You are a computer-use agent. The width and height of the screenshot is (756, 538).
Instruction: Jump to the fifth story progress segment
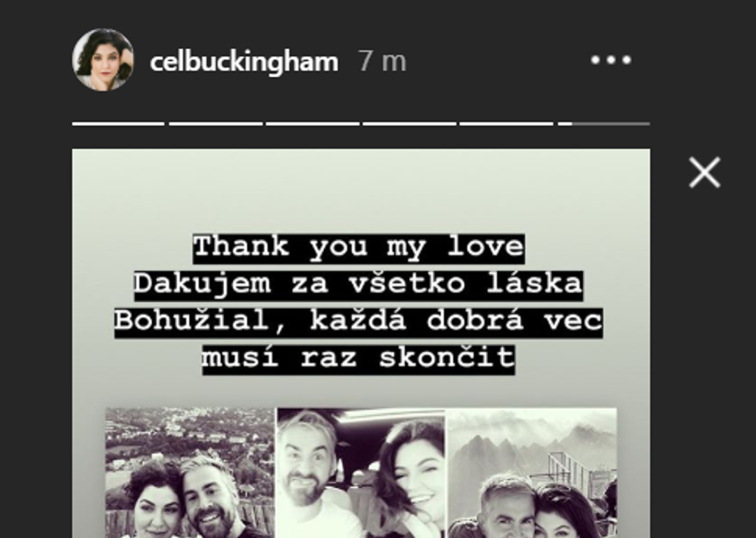506,124
